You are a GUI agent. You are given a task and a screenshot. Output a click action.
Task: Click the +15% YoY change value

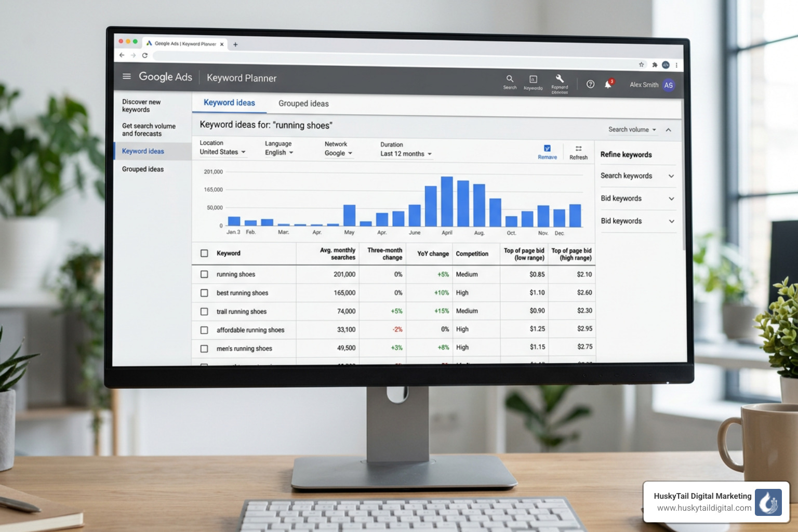(442, 311)
